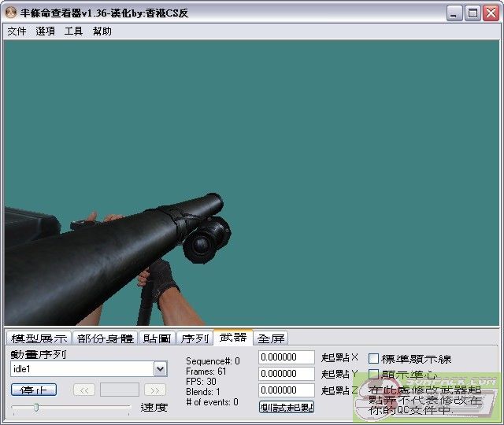The width and height of the screenshot is (504, 425).
Task: Click the << previous frame button
Action: coord(84,390)
